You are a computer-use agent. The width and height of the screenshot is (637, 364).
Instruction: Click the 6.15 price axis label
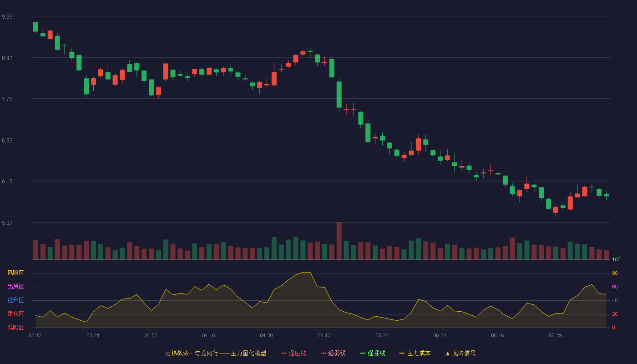[x=7, y=182]
